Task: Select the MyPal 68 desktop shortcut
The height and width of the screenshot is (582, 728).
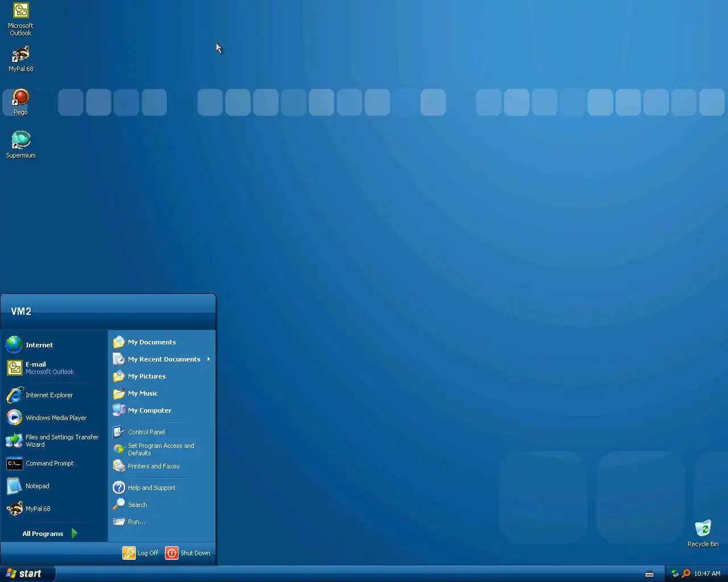Action: [20, 59]
